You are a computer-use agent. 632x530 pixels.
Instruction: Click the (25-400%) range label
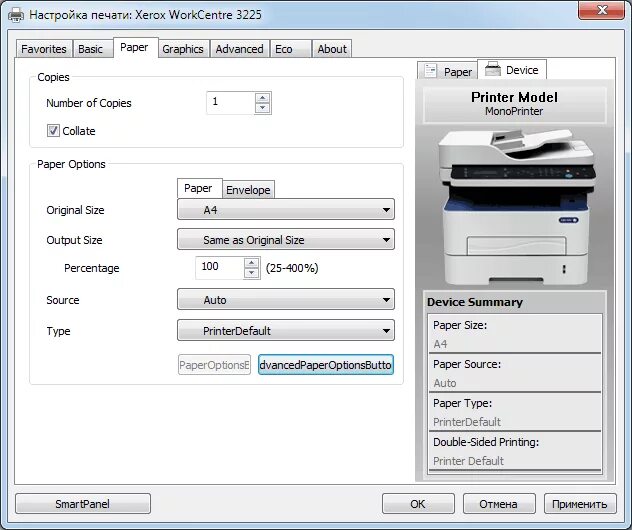[292, 268]
